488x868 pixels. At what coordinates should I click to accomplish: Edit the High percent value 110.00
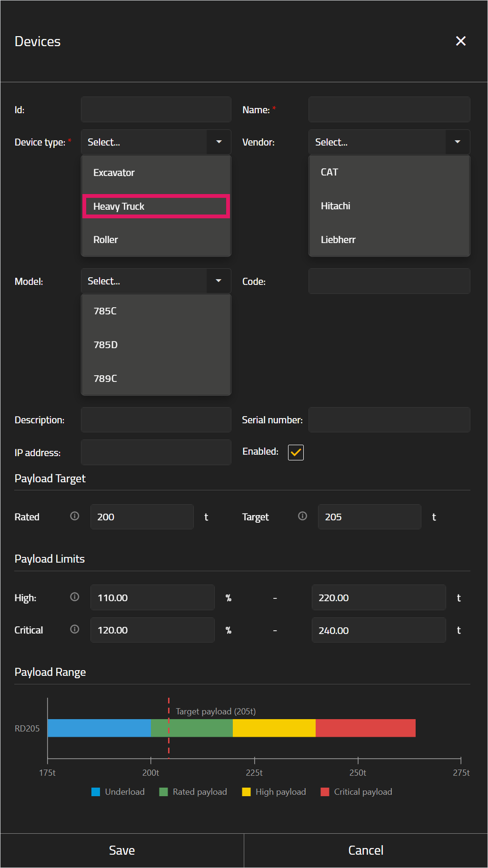pos(152,597)
